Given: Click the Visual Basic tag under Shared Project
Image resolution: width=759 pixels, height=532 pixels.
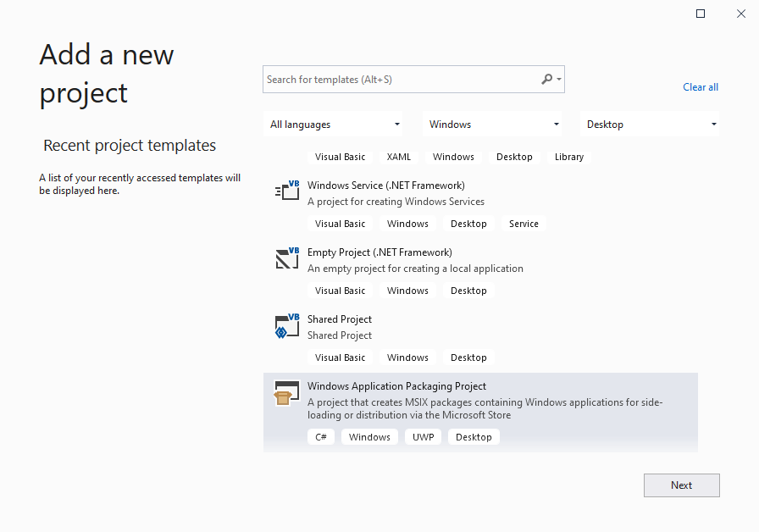Looking at the screenshot, I should [340, 357].
